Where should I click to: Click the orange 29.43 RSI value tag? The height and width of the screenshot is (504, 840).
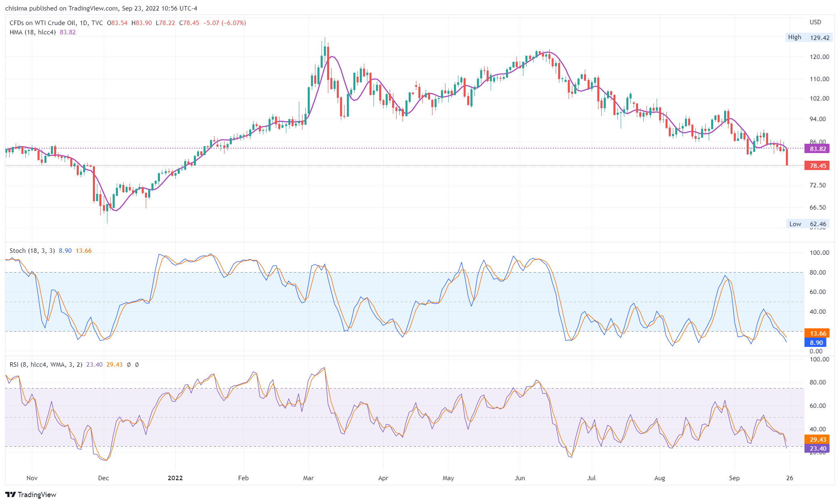pyautogui.click(x=817, y=439)
